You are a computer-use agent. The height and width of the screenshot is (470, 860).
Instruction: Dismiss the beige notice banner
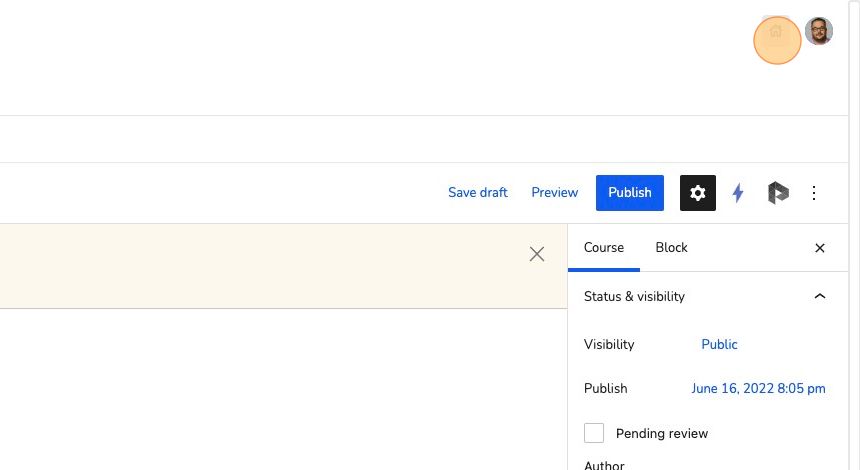coord(537,254)
